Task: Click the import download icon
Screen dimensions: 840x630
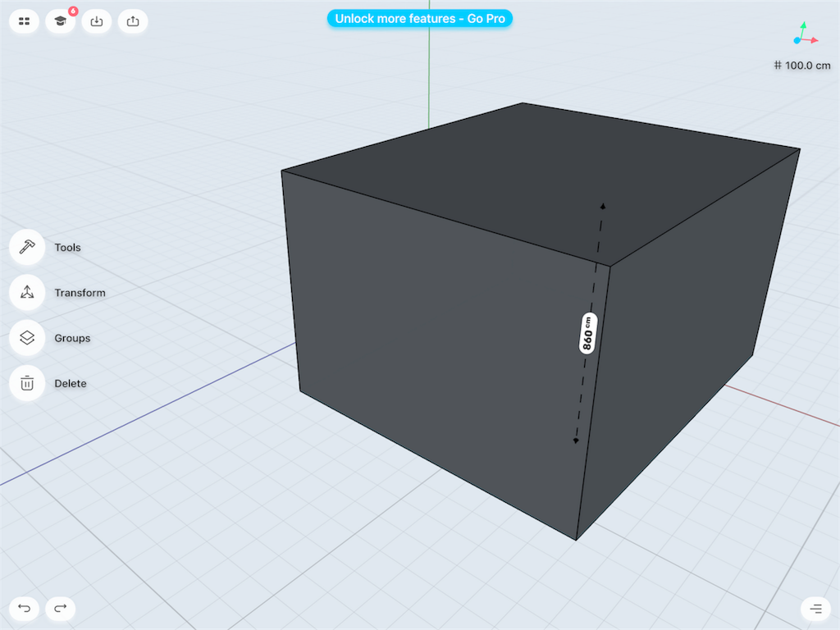Action: coord(97,21)
